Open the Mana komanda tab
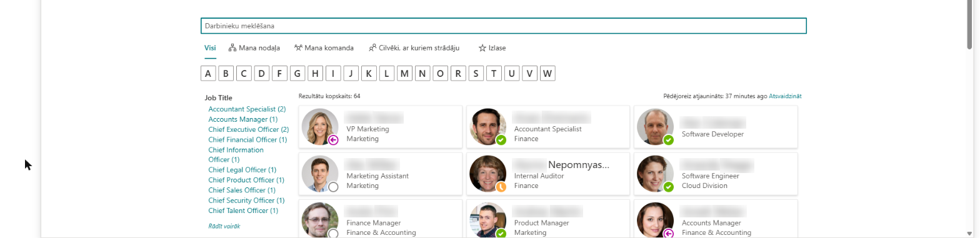The image size is (980, 238). 324,47
